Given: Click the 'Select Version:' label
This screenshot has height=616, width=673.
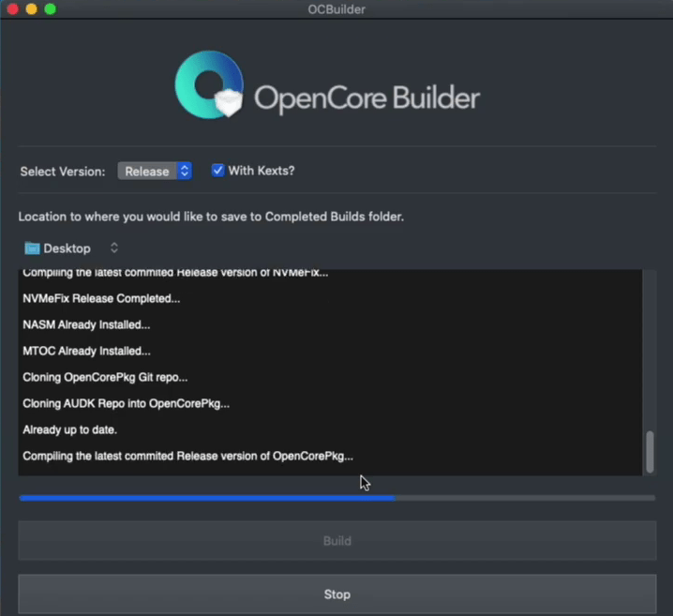Looking at the screenshot, I should [63, 172].
